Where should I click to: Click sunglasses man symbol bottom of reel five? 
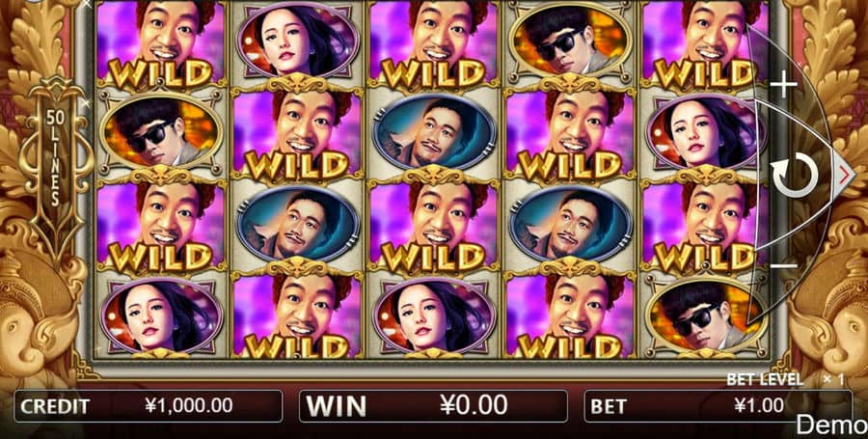coord(707,315)
